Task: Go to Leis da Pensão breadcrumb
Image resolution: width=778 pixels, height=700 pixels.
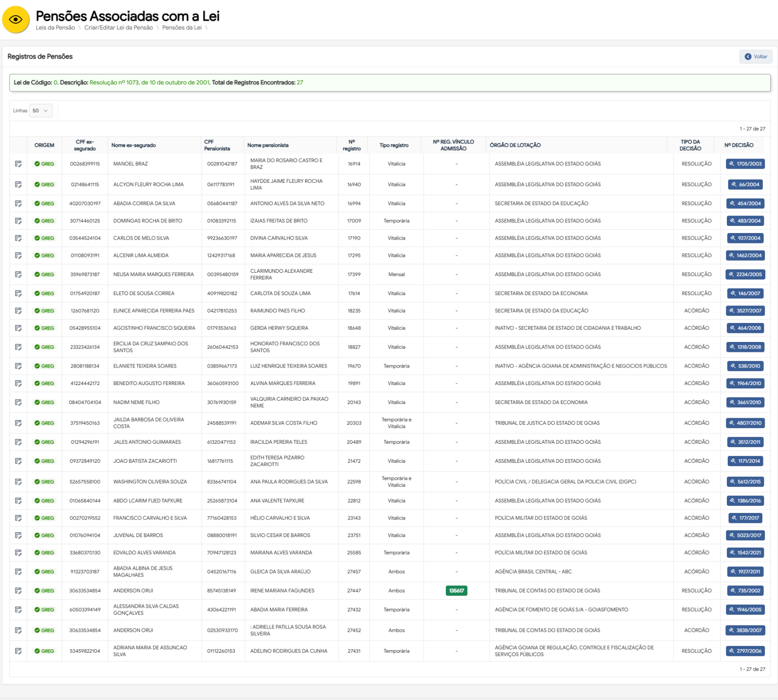Action: tap(55, 28)
